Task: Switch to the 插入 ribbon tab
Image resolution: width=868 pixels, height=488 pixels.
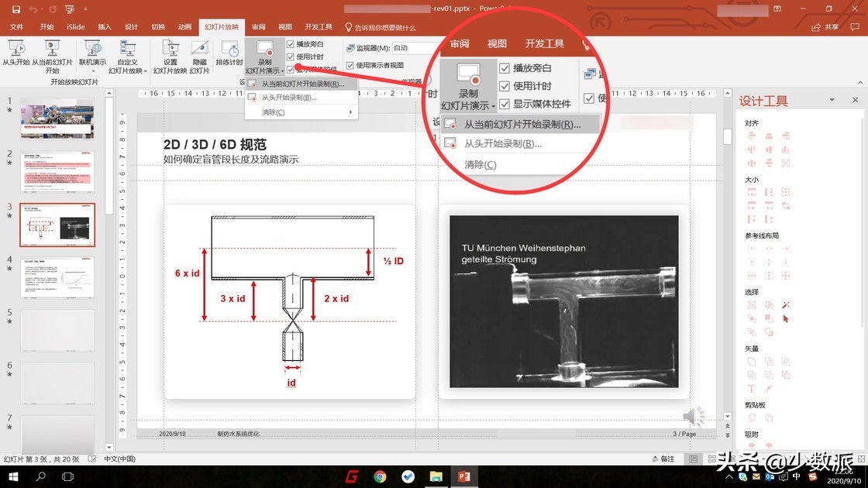Action: 104,27
